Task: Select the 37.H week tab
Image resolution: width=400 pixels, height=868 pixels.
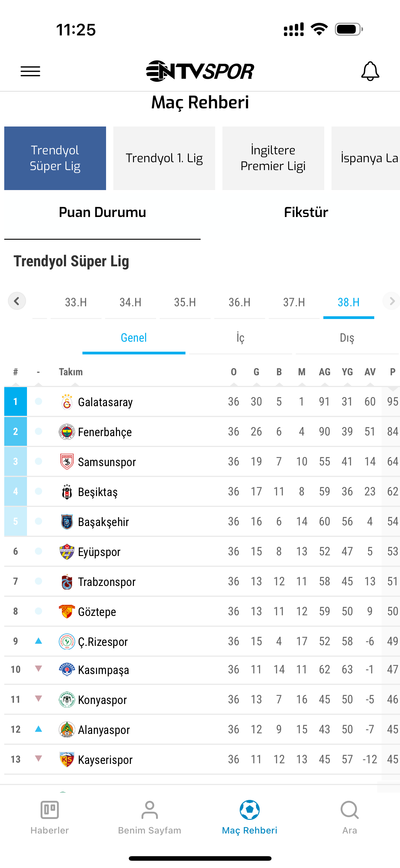Action: click(x=294, y=302)
